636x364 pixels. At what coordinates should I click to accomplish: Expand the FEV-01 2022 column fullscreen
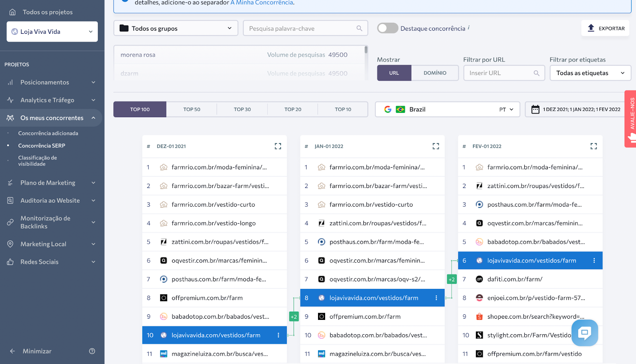pyautogui.click(x=593, y=146)
